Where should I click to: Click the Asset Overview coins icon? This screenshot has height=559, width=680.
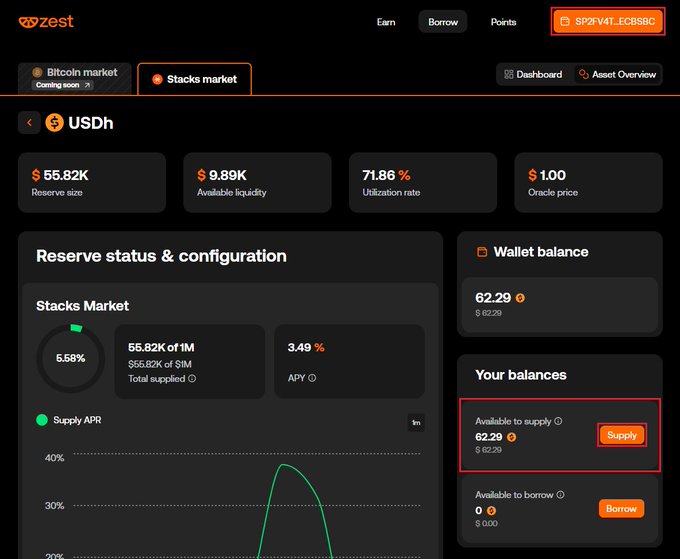584,75
